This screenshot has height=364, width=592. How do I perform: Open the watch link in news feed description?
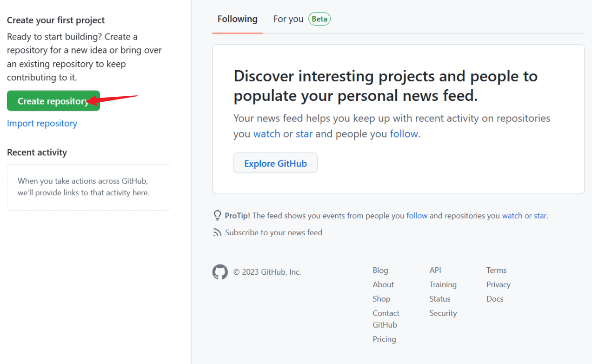point(266,134)
